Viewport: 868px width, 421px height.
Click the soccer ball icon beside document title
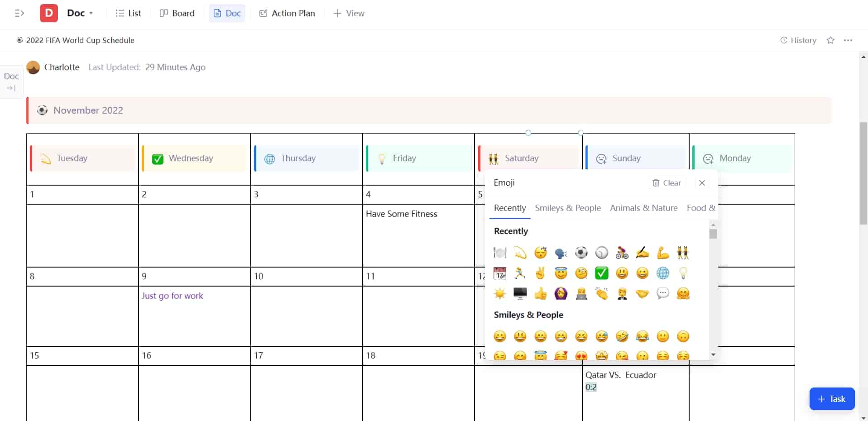click(x=20, y=40)
